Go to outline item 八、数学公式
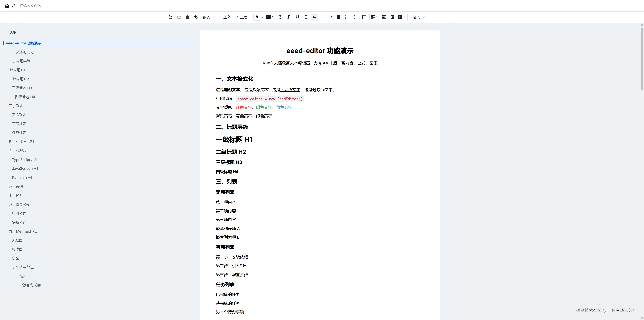 pyautogui.click(x=19, y=204)
